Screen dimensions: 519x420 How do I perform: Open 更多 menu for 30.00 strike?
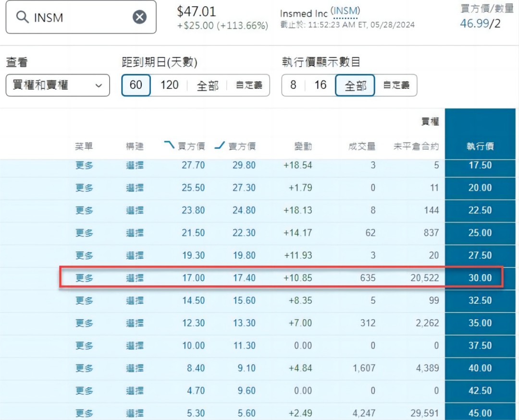(x=84, y=278)
